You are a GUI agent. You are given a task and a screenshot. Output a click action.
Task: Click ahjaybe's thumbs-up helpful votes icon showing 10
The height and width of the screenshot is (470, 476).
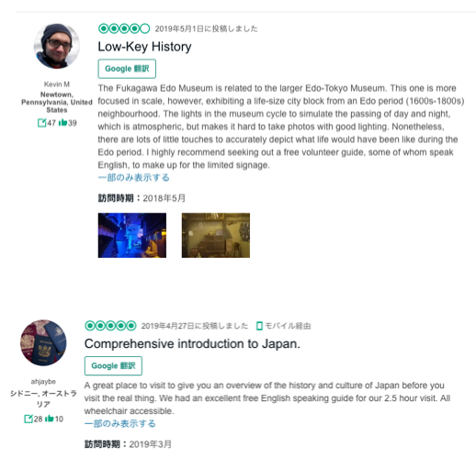coord(50,419)
